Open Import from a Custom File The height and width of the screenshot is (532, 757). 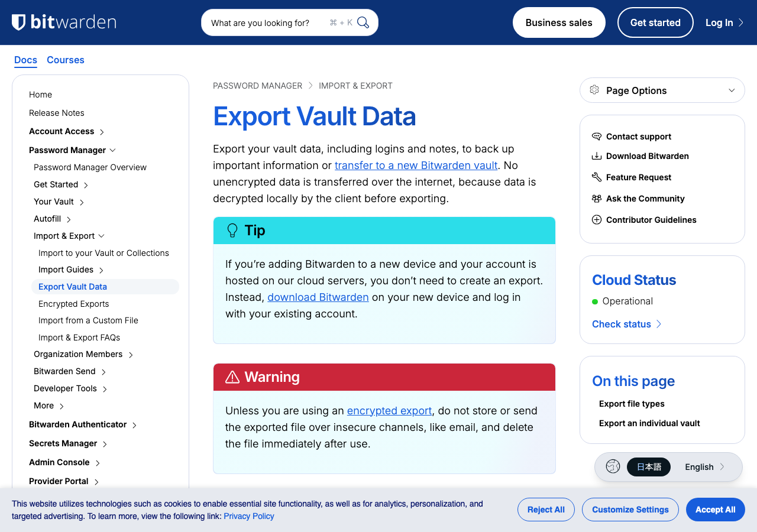[88, 320]
